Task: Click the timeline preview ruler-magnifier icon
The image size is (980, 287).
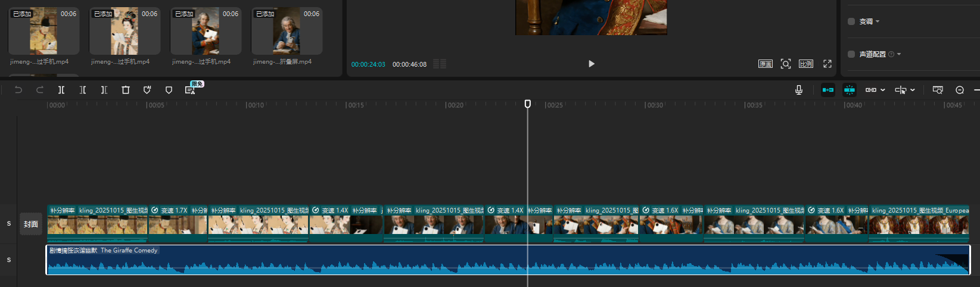Action: [x=938, y=90]
